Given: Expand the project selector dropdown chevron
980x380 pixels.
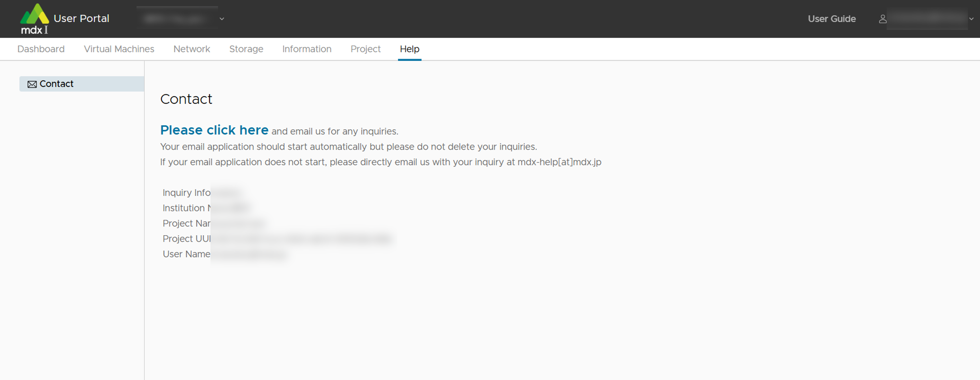Looking at the screenshot, I should tap(222, 19).
